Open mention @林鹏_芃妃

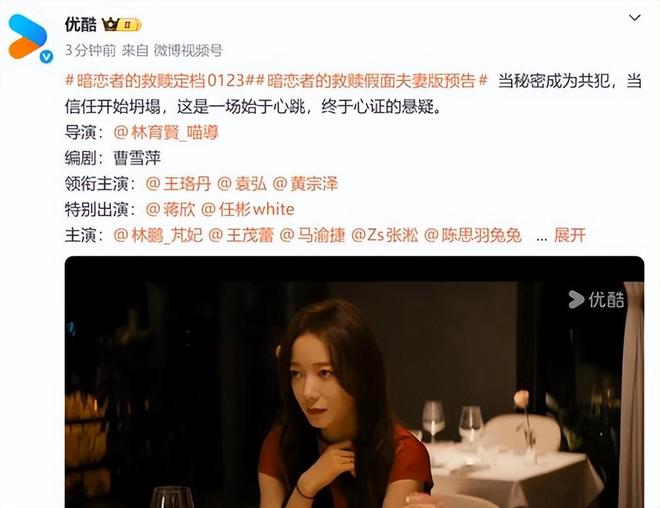[158, 235]
